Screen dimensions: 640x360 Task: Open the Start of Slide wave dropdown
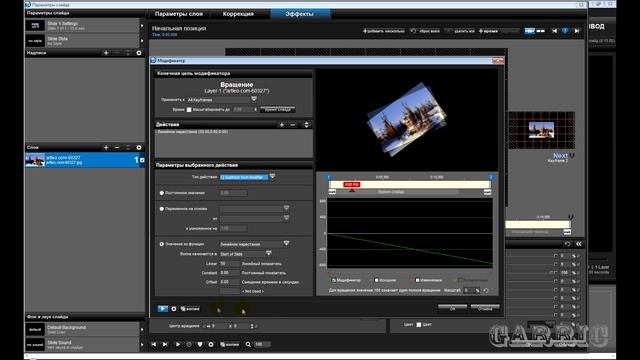pos(269,253)
